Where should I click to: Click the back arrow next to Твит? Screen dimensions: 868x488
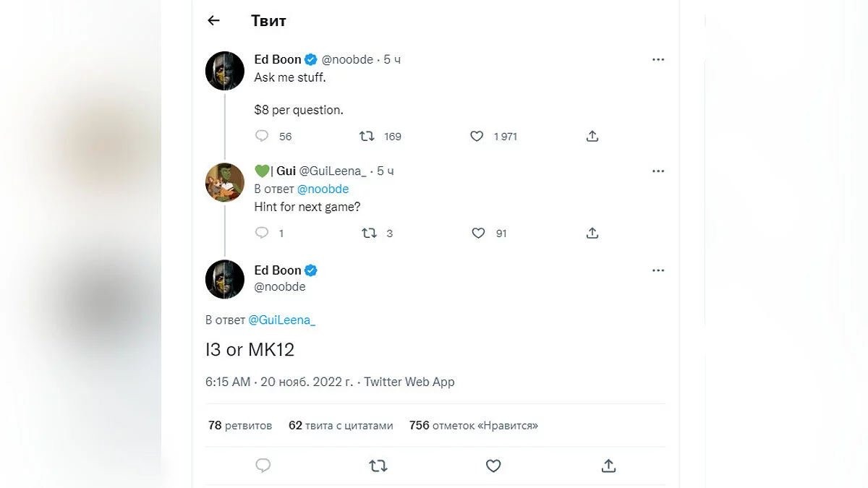click(213, 21)
